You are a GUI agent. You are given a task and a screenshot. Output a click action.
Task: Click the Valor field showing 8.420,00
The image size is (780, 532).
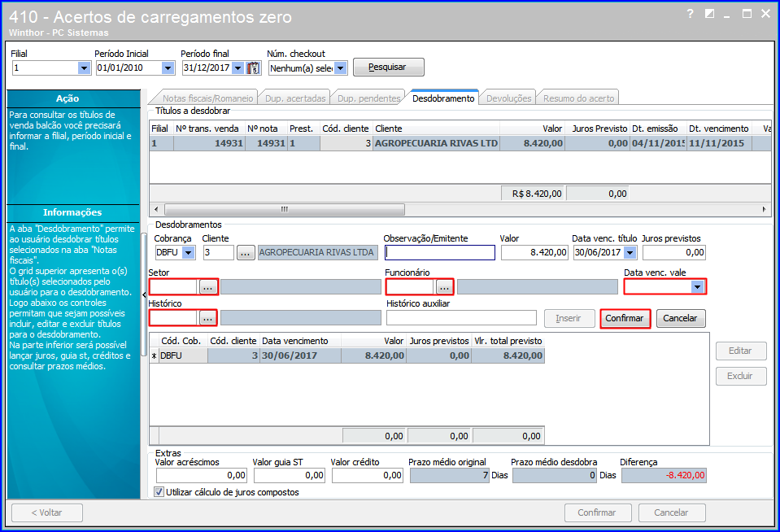point(534,253)
